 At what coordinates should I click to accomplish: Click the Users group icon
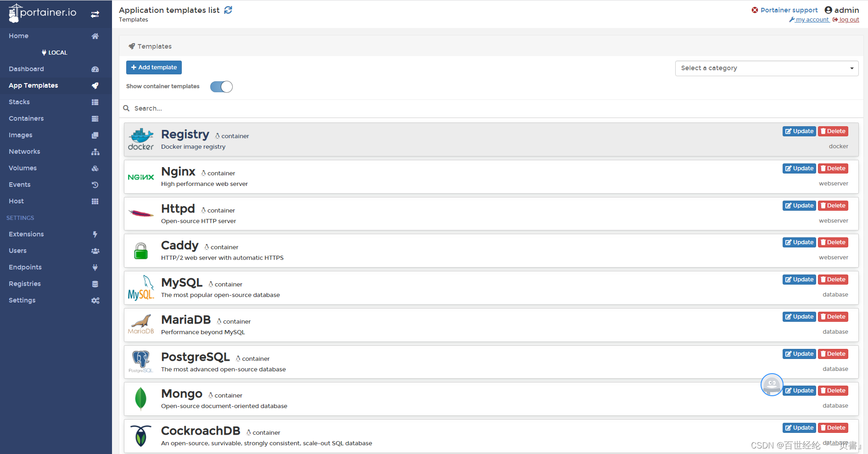(x=95, y=251)
